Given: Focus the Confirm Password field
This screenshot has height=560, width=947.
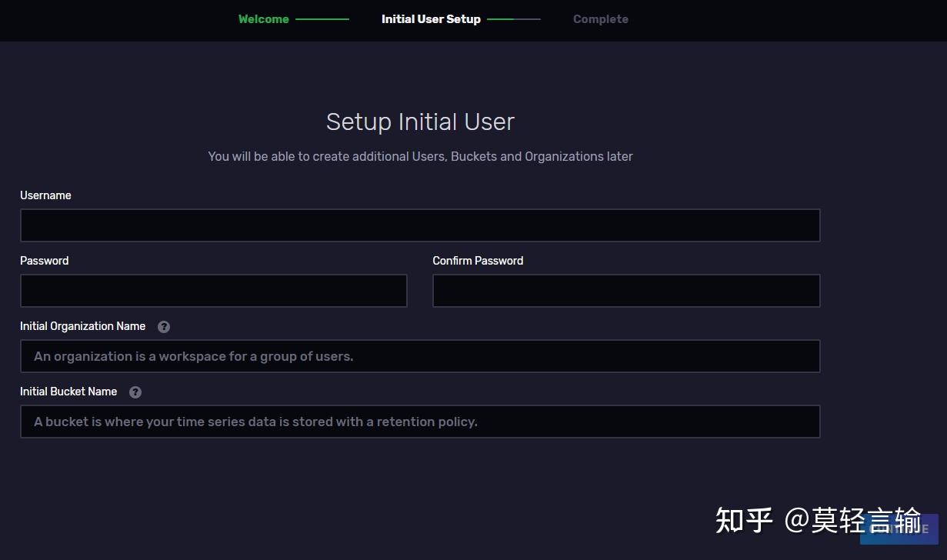Looking at the screenshot, I should click(626, 292).
